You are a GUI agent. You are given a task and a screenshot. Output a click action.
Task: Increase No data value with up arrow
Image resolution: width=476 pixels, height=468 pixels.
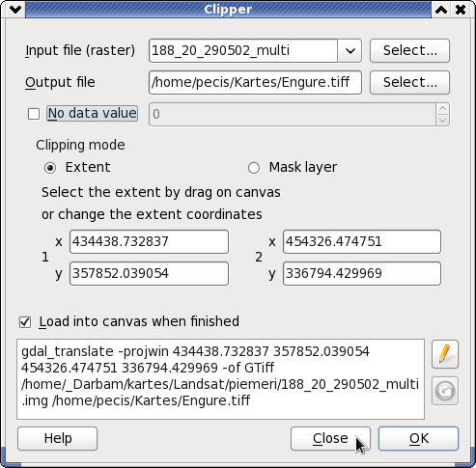pos(442,109)
